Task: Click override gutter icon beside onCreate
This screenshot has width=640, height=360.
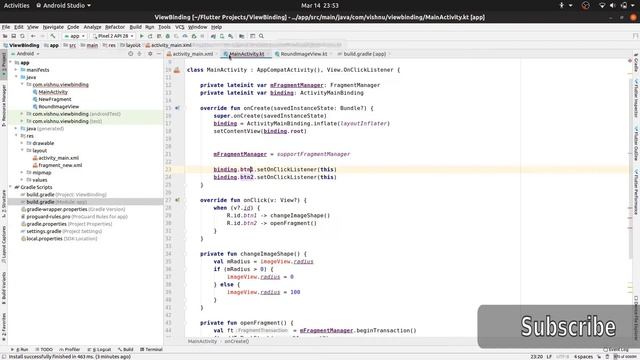Action: coord(177,108)
